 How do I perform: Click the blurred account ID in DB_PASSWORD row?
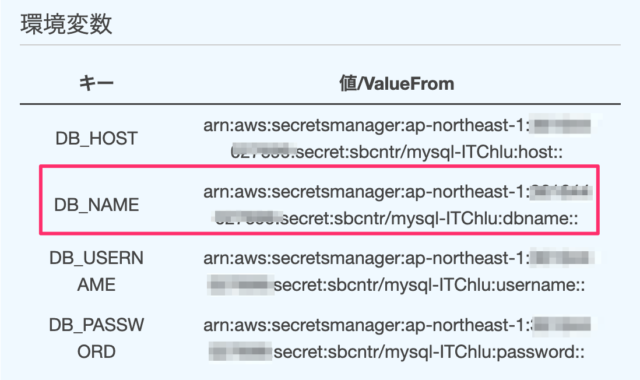(x=562, y=325)
